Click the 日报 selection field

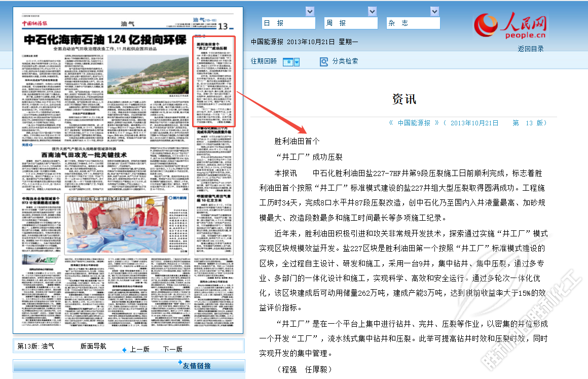click(288, 23)
